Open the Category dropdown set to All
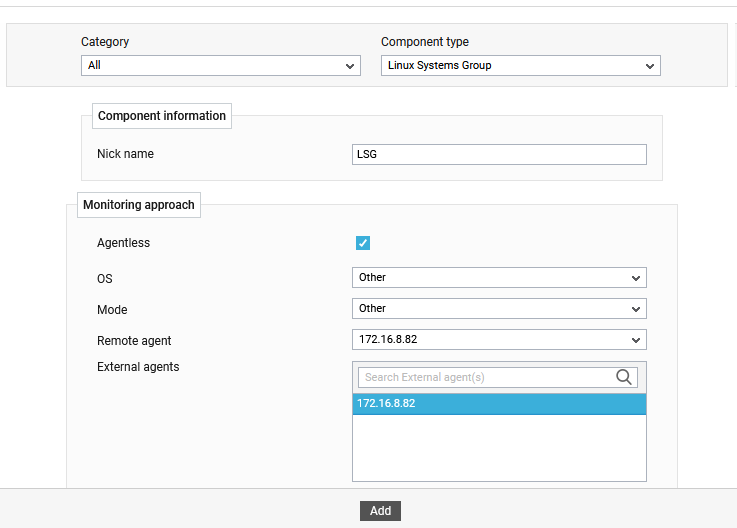The width and height of the screenshot is (737, 528). point(220,65)
